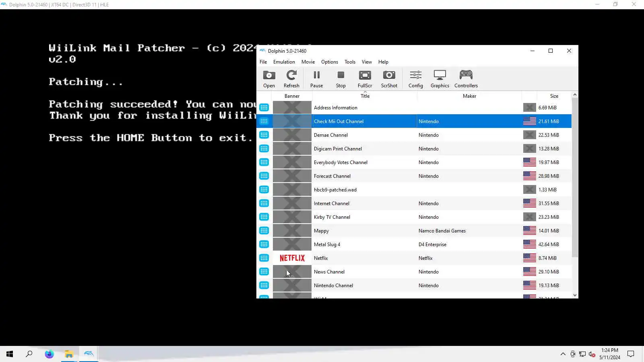The height and width of the screenshot is (362, 644).
Task: Select the Netflix title text
Action: [x=321, y=258]
